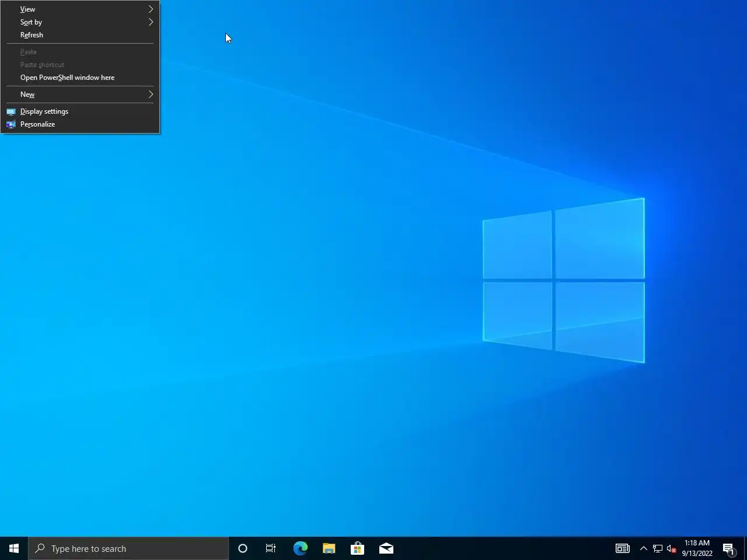The height and width of the screenshot is (560, 747).
Task: Show hidden system tray icons
Action: pos(643,548)
